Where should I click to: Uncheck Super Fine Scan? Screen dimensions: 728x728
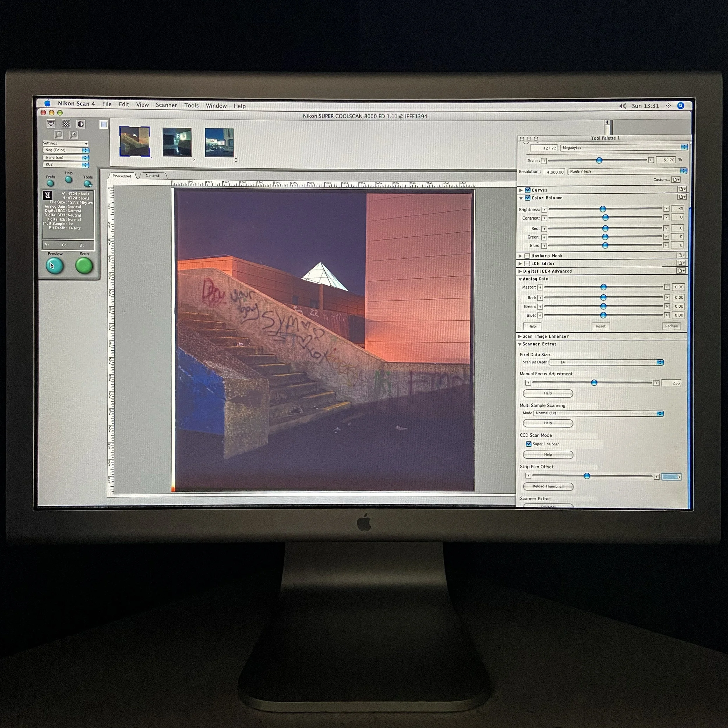[x=529, y=444]
